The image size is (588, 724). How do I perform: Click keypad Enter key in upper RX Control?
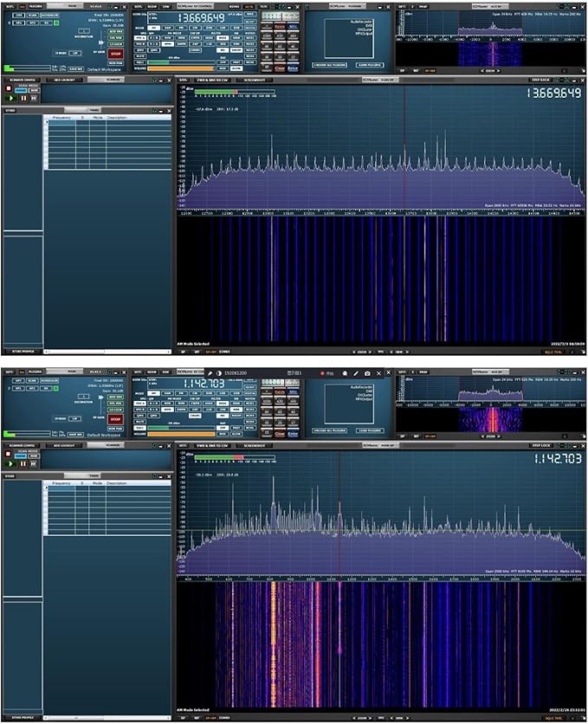tap(293, 68)
